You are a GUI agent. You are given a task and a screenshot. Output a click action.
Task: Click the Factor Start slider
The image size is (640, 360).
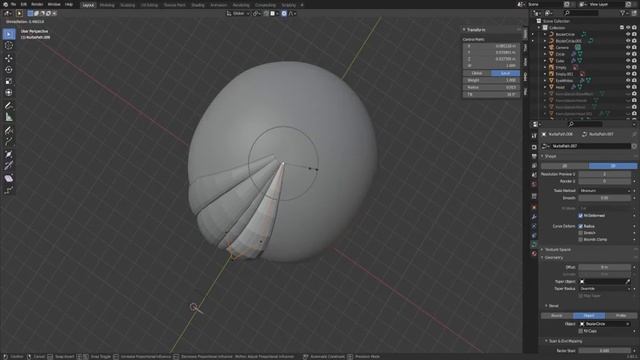604,351
